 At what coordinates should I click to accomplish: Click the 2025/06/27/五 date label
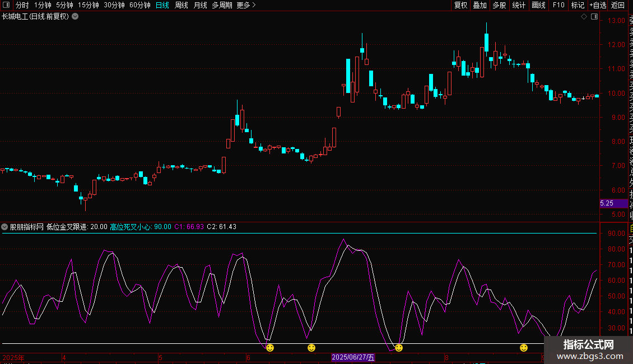[x=353, y=357]
